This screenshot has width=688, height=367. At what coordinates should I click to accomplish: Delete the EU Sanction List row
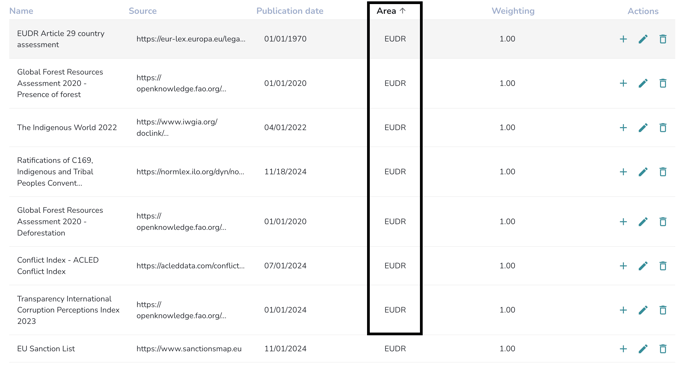click(663, 349)
